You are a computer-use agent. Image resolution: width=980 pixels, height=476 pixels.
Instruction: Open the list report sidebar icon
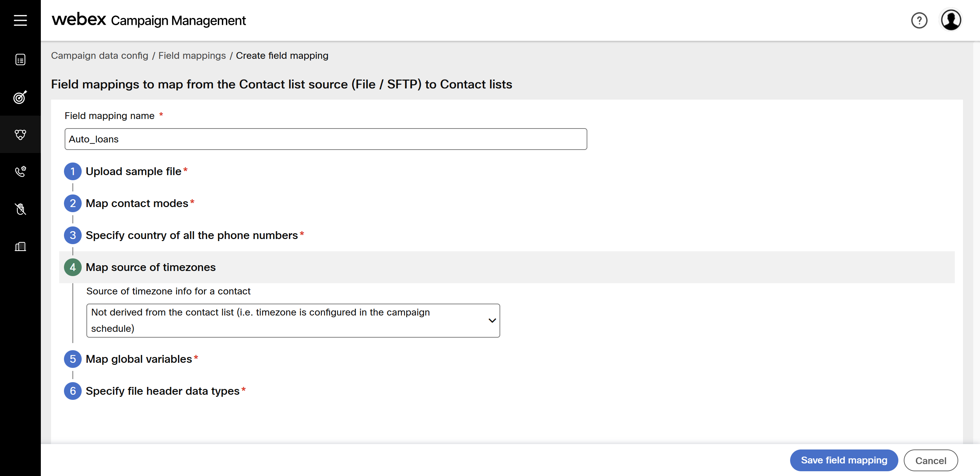tap(20, 60)
